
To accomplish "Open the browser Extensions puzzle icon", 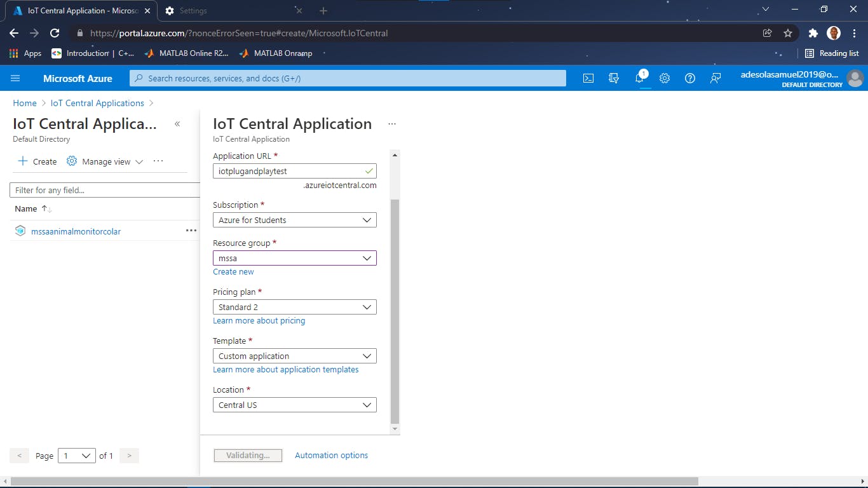I will coord(813,33).
